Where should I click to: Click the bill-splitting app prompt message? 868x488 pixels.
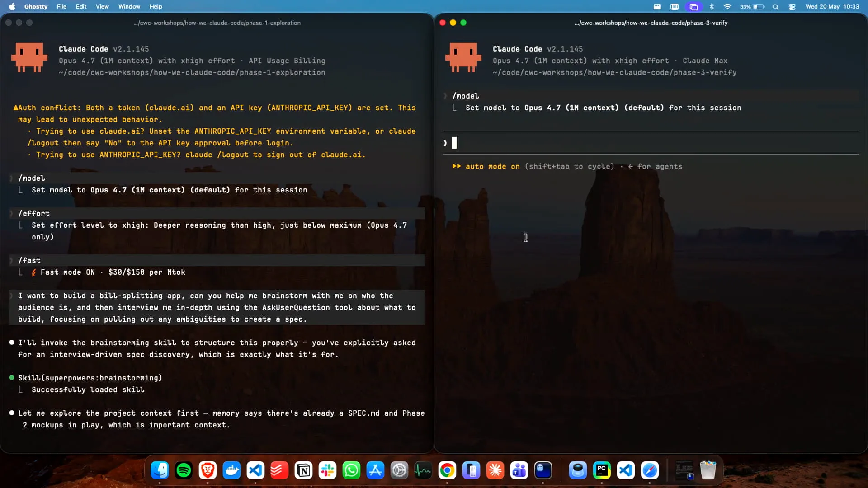pyautogui.click(x=217, y=307)
